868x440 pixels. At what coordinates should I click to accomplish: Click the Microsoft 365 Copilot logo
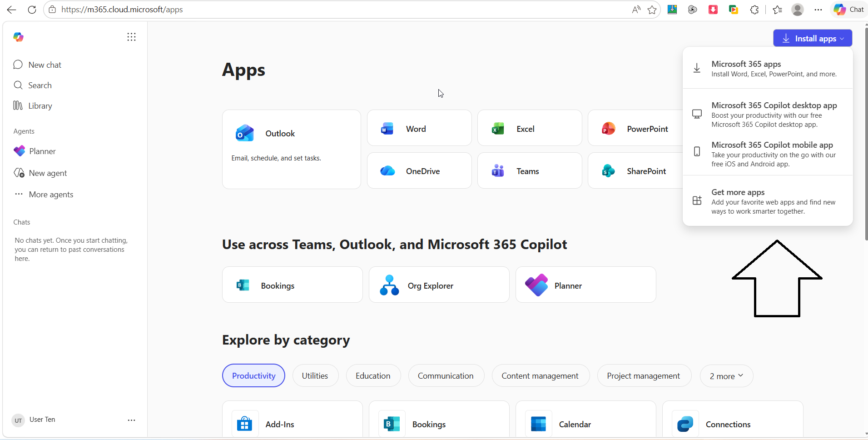coord(18,37)
